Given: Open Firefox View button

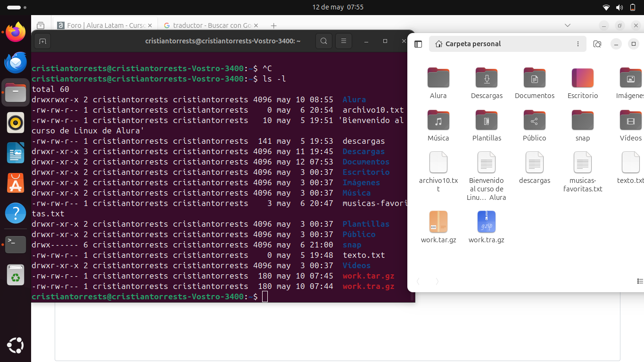Looking at the screenshot, I should pyautogui.click(x=41, y=25).
